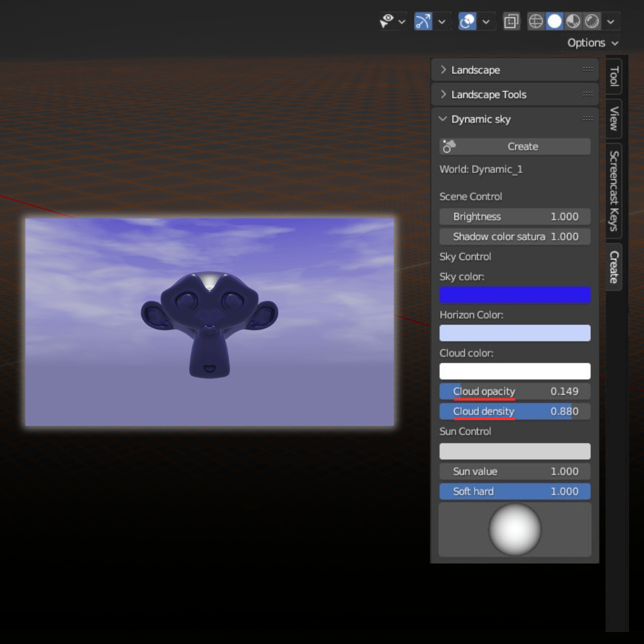Click the Shadow color saturation field

tap(515, 237)
